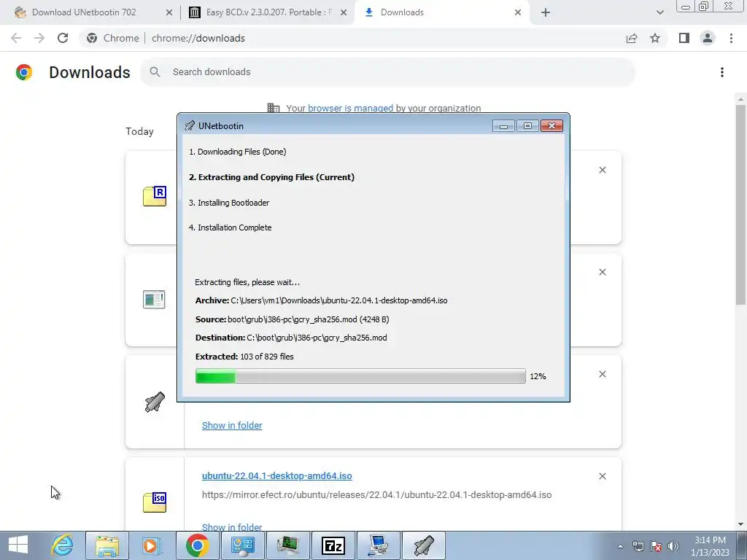Click the UNetbootin title bar icon
This screenshot has height=560, width=747.
pos(190,125)
